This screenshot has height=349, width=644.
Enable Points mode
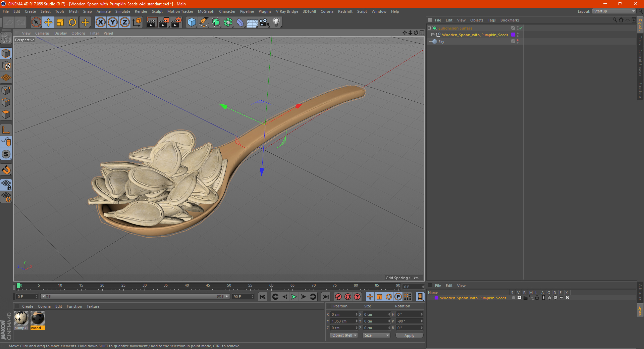pyautogui.click(x=6, y=90)
